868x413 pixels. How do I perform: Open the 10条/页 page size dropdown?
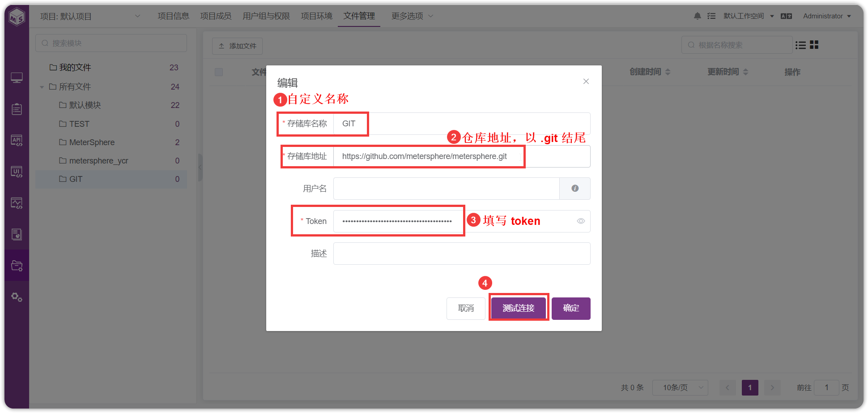tap(680, 387)
